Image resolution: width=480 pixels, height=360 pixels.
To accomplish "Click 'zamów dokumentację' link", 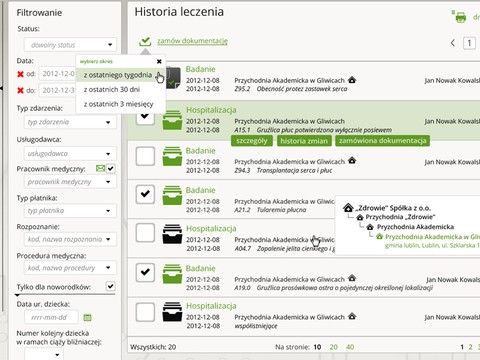I will coord(192,41).
